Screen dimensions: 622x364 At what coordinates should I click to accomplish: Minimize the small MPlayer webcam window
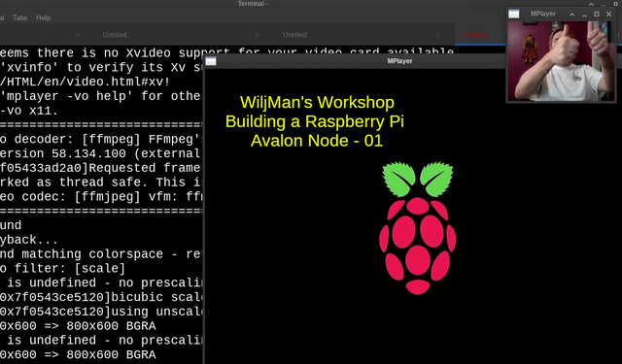pyautogui.click(x=584, y=15)
